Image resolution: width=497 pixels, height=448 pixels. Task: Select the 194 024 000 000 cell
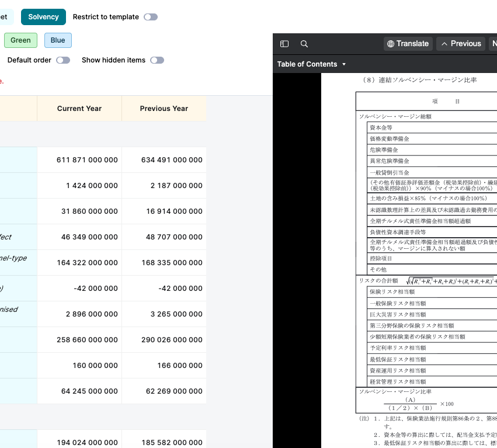[87, 443]
